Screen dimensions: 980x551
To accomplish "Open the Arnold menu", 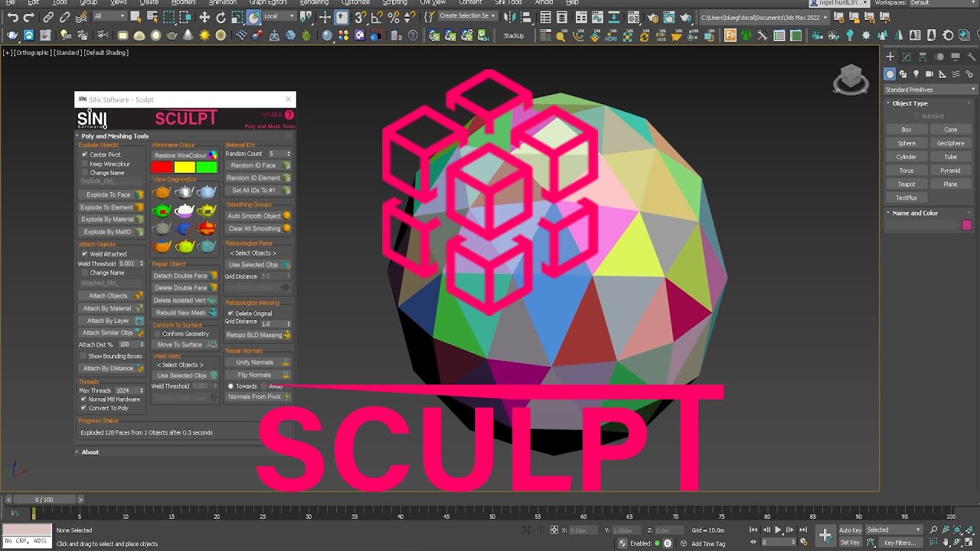I will (544, 2).
